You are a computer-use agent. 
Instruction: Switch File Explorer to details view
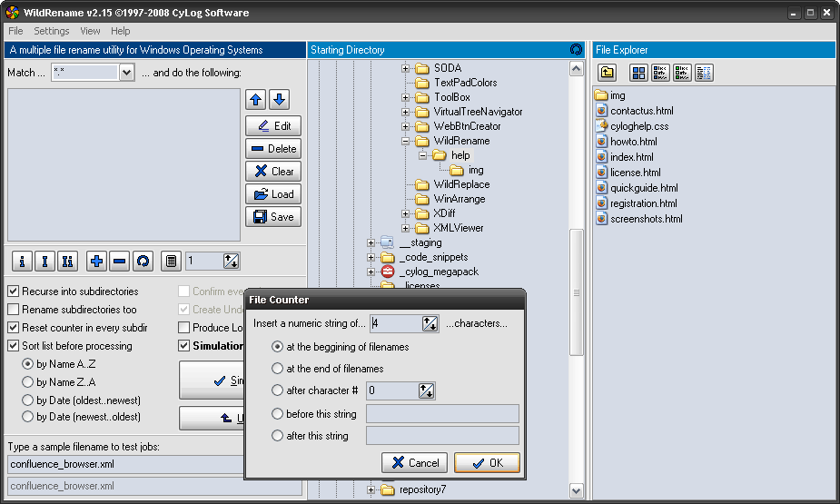tap(704, 73)
